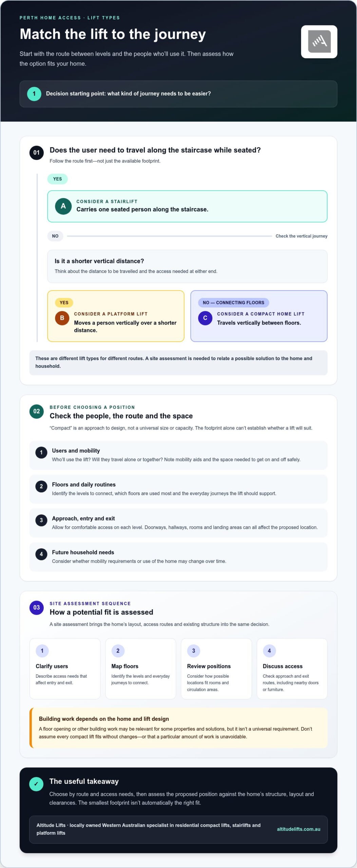Click the Altitude Lifts logo icon
The height and width of the screenshot is (868, 357).
point(319,42)
